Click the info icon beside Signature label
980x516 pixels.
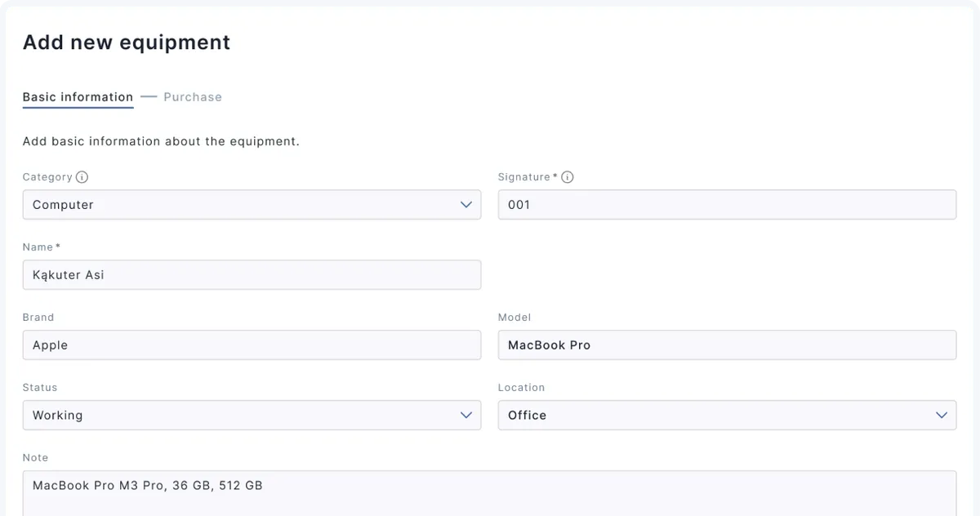tap(568, 177)
